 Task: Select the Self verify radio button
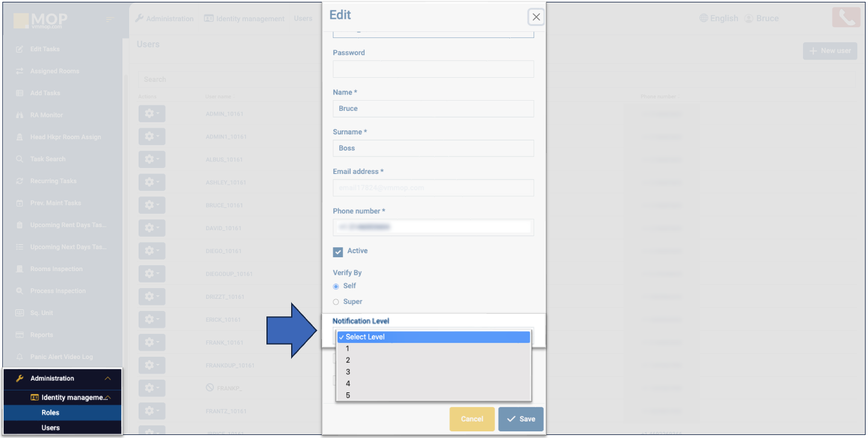[x=336, y=286]
